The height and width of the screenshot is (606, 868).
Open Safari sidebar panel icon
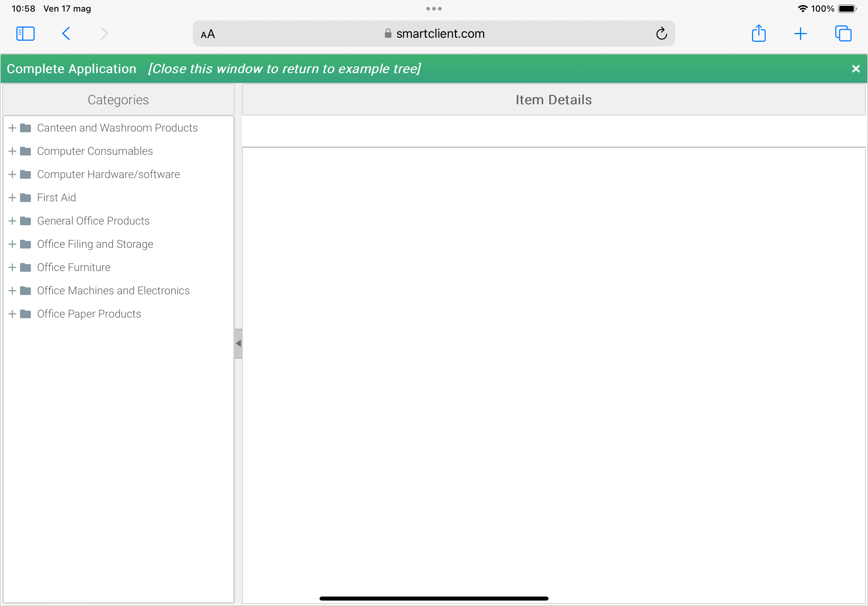25,34
